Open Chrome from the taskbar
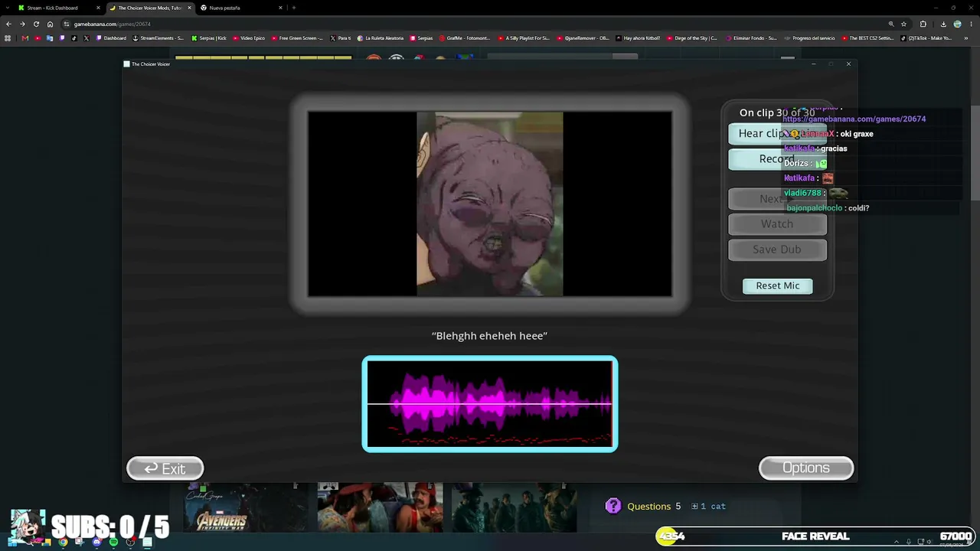This screenshot has width=980, height=551. (63, 543)
